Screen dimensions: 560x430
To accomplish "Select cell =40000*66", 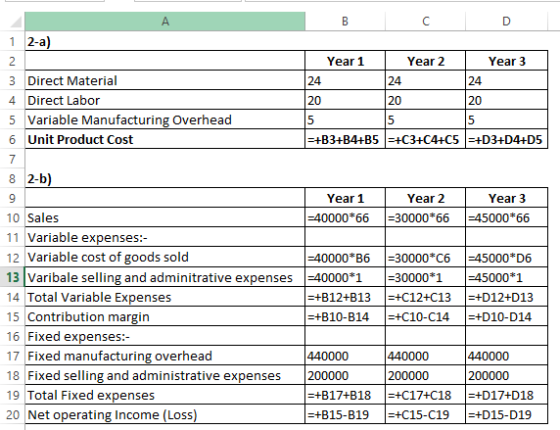I will coord(345,218).
